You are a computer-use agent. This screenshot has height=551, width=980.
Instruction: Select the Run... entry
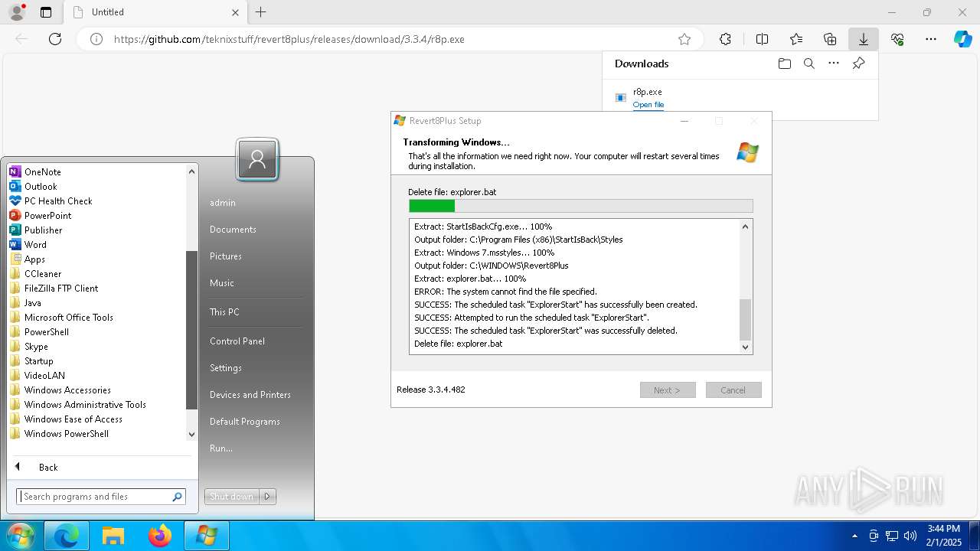[221, 448]
